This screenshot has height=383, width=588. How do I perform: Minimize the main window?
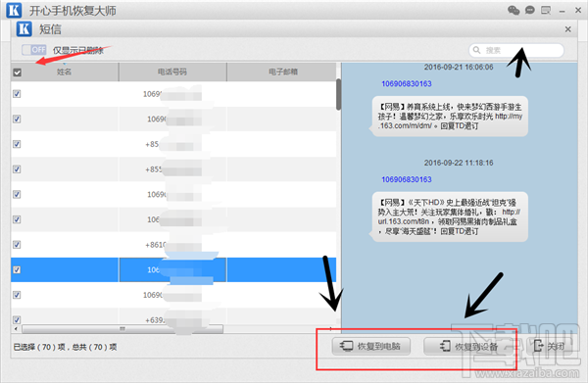pyautogui.click(x=562, y=11)
